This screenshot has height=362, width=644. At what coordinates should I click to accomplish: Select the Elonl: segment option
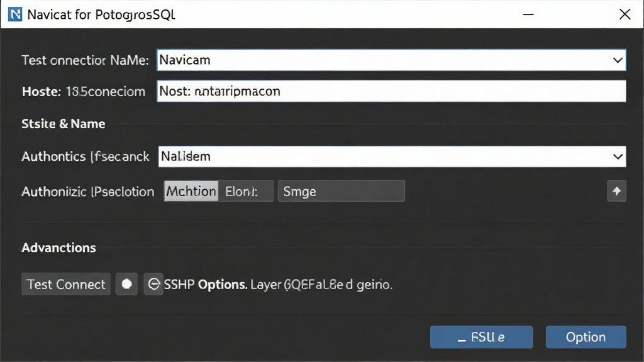[246, 191]
